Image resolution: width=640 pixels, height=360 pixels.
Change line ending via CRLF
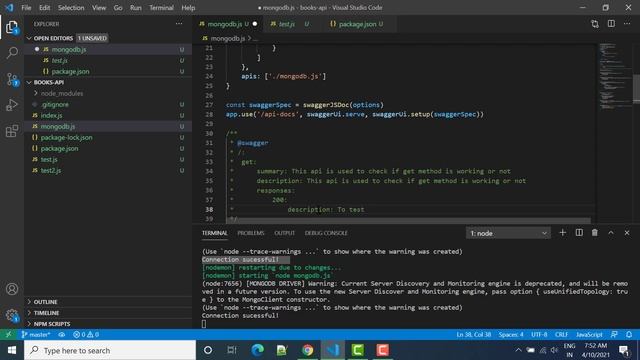(x=561, y=334)
